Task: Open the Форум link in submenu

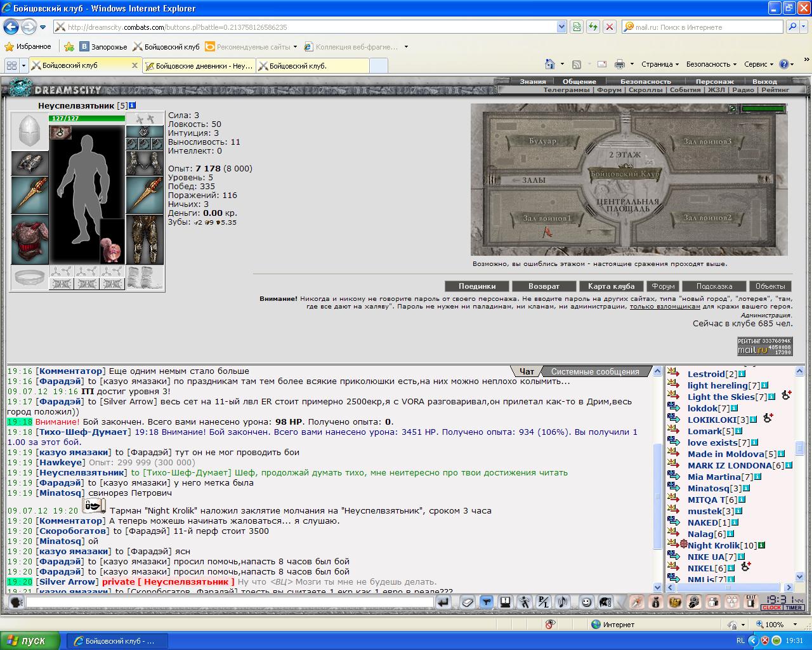Action: (609, 90)
